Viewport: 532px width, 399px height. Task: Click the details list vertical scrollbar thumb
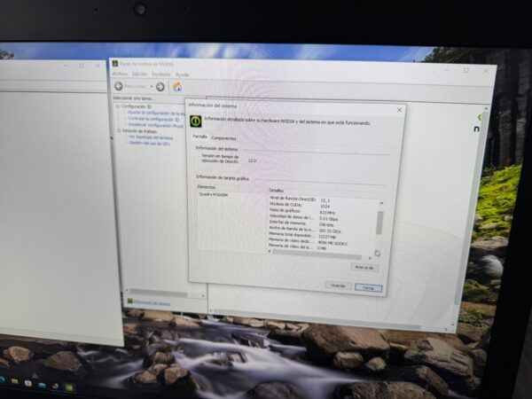click(379, 223)
